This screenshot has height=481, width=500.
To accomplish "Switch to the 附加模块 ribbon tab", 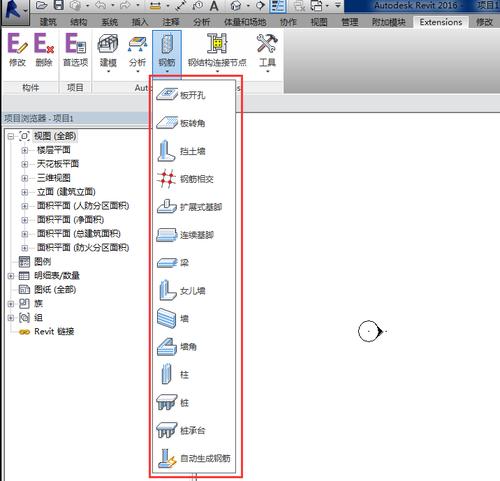I will [x=389, y=22].
